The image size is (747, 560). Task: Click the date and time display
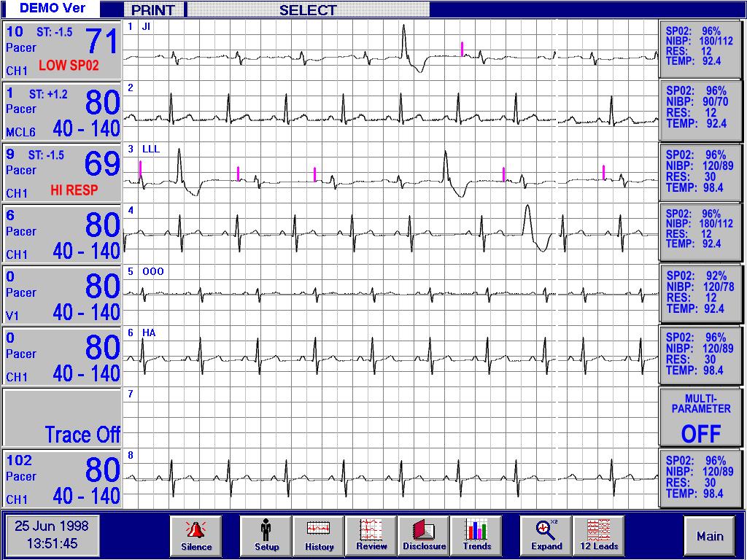pyautogui.click(x=52, y=534)
